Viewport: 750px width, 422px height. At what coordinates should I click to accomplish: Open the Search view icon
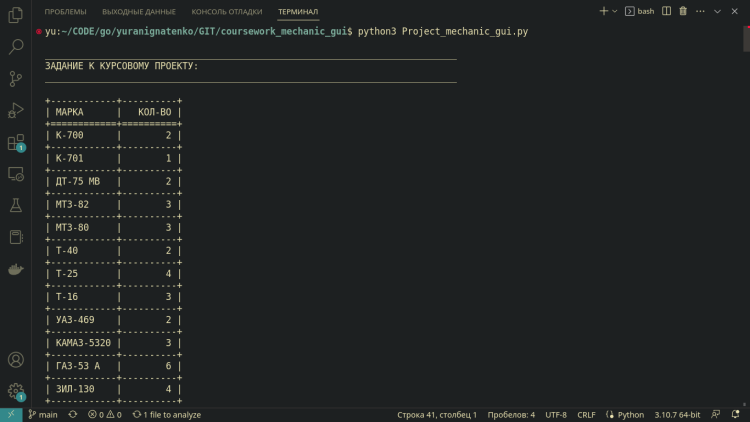point(15,46)
